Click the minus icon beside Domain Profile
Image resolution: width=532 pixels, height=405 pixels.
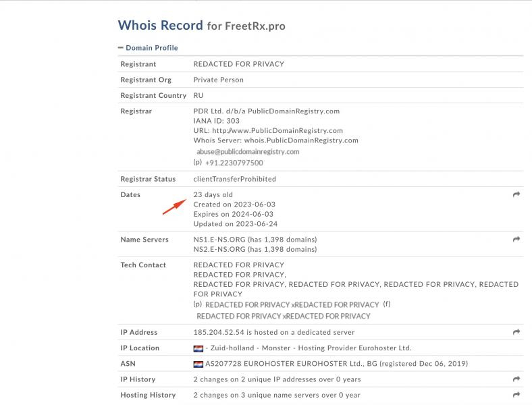pyautogui.click(x=120, y=48)
